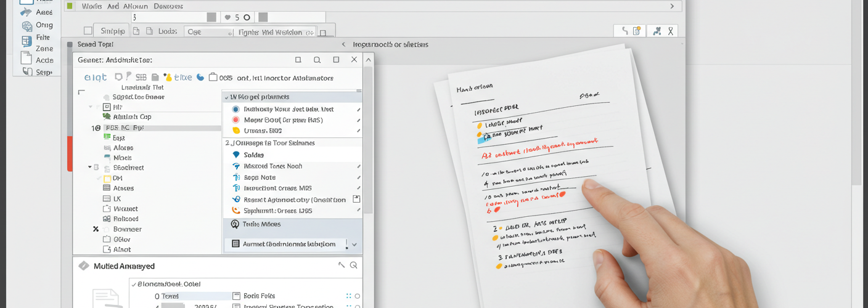Select the 'Atiuhich Orp' tree item
This screenshot has width=868, height=308.
pos(132,116)
